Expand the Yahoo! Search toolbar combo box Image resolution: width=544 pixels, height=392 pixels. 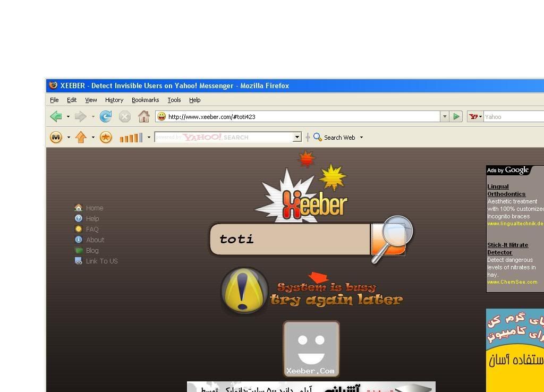point(297,138)
